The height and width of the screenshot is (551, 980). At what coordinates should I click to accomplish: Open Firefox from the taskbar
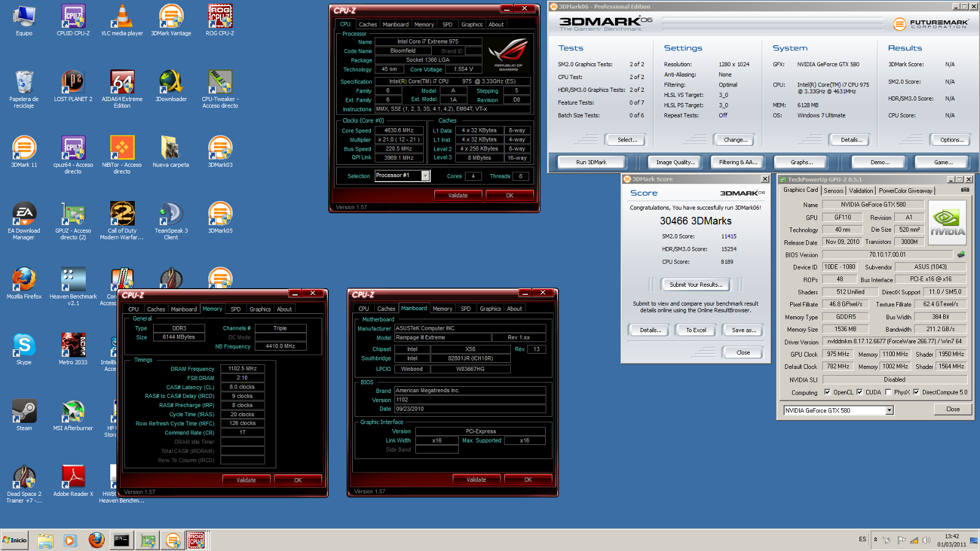click(96, 540)
